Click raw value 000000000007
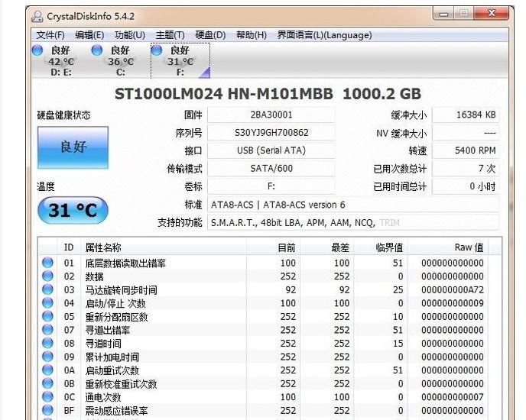This screenshot has width=526, height=420. 452,397
